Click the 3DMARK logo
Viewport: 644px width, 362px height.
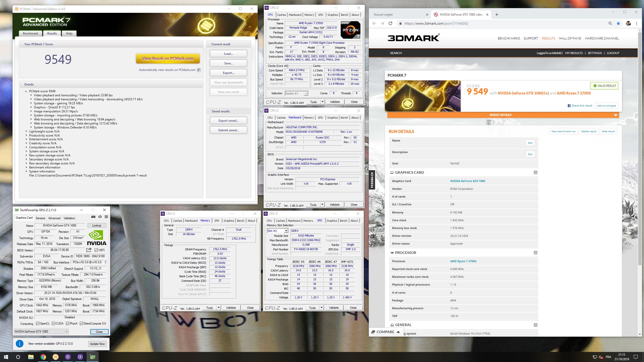414,38
